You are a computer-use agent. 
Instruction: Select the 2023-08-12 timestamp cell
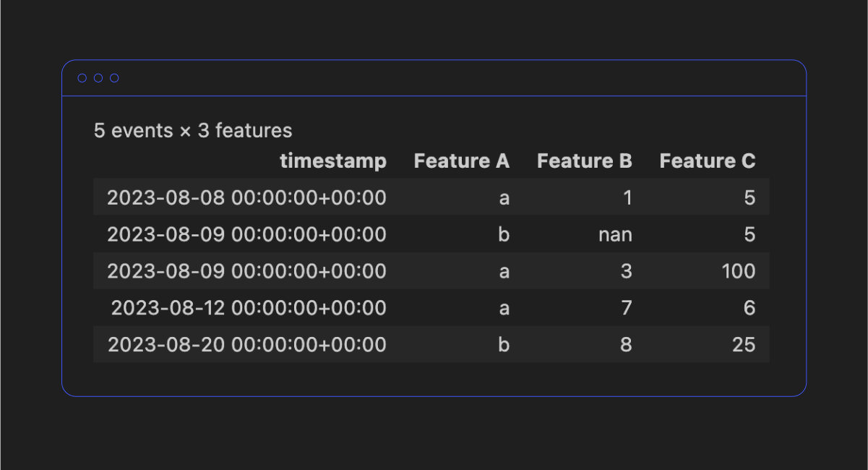[x=249, y=308]
